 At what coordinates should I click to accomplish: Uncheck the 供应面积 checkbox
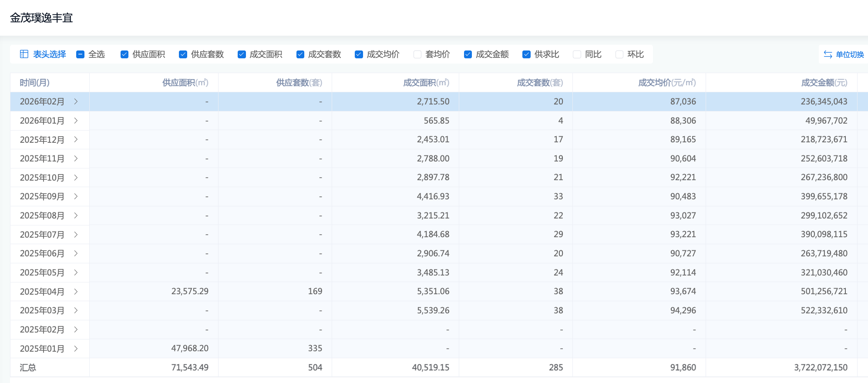[124, 54]
